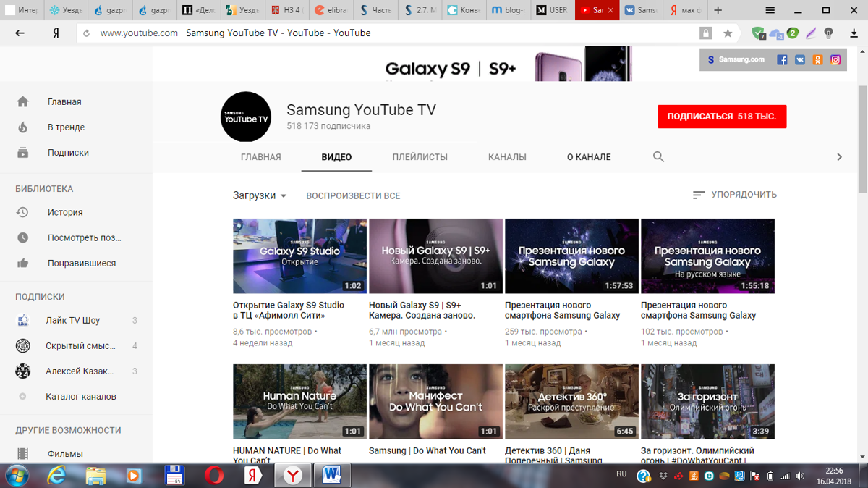The image size is (868, 488).
Task: Bookmark the page with the star icon
Action: click(x=728, y=33)
